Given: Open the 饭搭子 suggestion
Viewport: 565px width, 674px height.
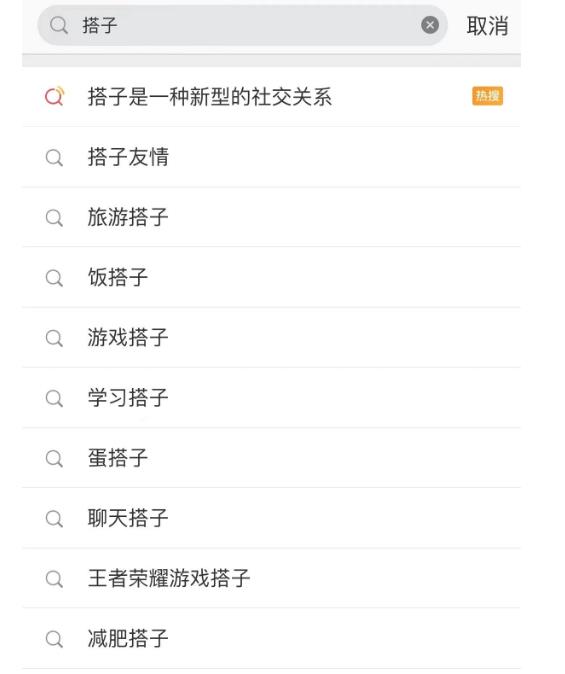Looking at the screenshot, I should click(x=271, y=277).
